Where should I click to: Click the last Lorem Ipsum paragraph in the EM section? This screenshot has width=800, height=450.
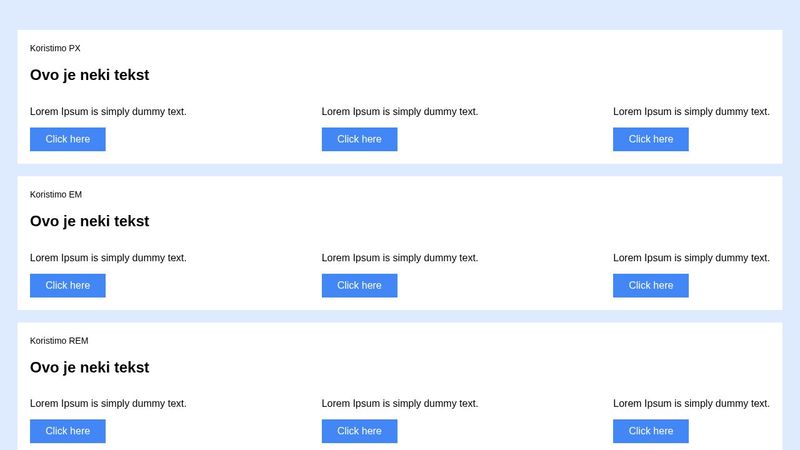pos(691,257)
